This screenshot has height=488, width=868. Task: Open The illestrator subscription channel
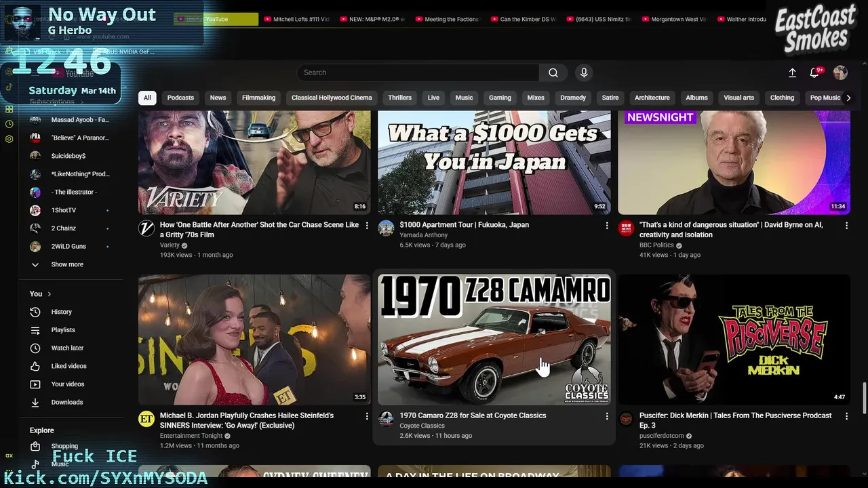73,192
